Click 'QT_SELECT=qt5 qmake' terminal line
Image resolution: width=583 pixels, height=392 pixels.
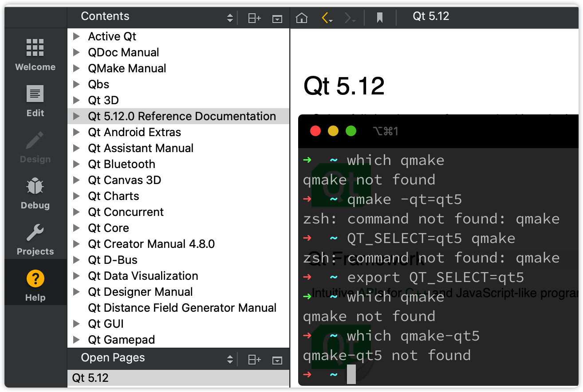pos(431,239)
